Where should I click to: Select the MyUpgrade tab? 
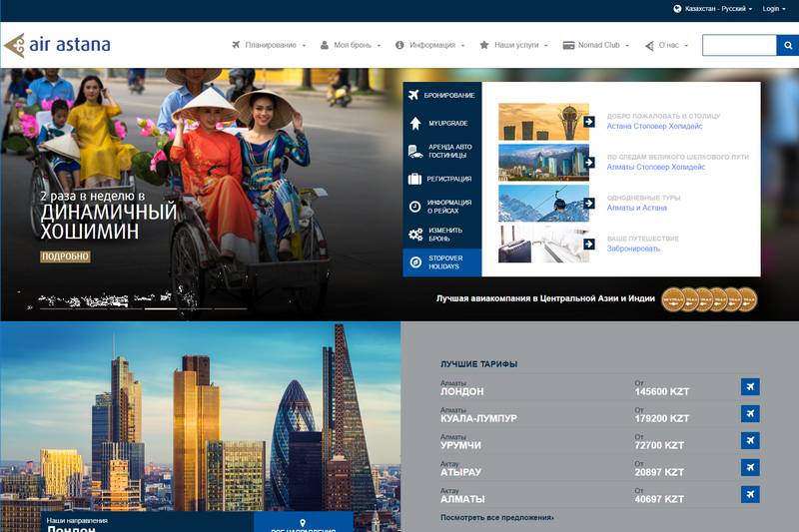(442, 123)
